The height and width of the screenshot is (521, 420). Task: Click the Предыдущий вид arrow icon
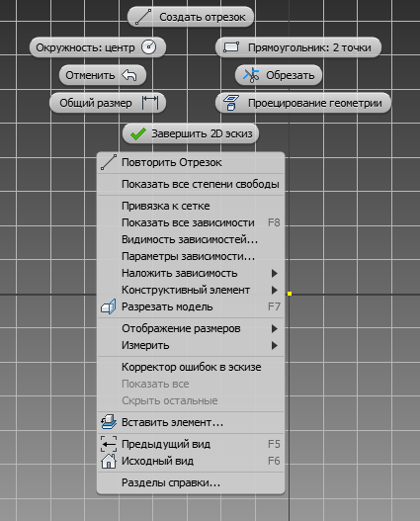pos(109,444)
